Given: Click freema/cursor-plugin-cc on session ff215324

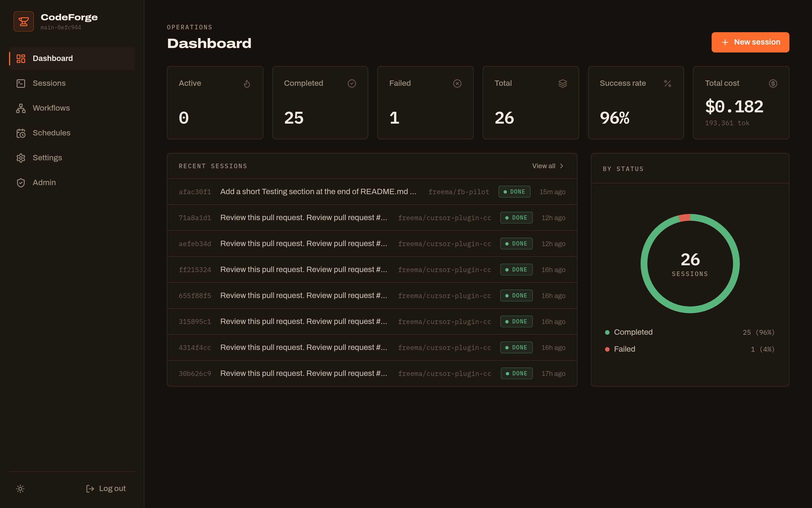Looking at the screenshot, I should pos(445,270).
